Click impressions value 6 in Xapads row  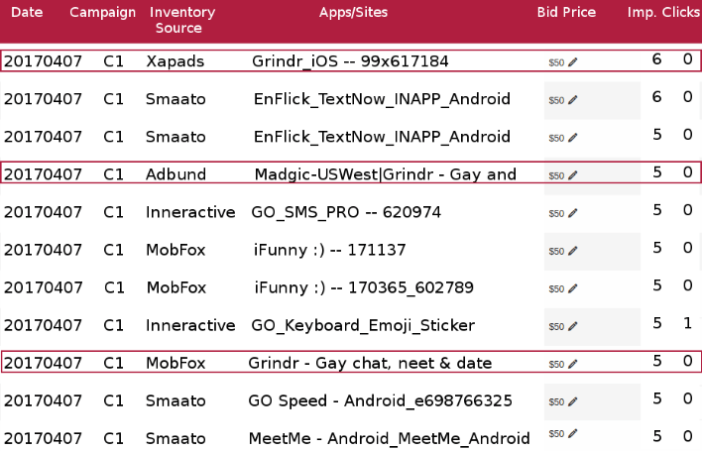point(657,59)
